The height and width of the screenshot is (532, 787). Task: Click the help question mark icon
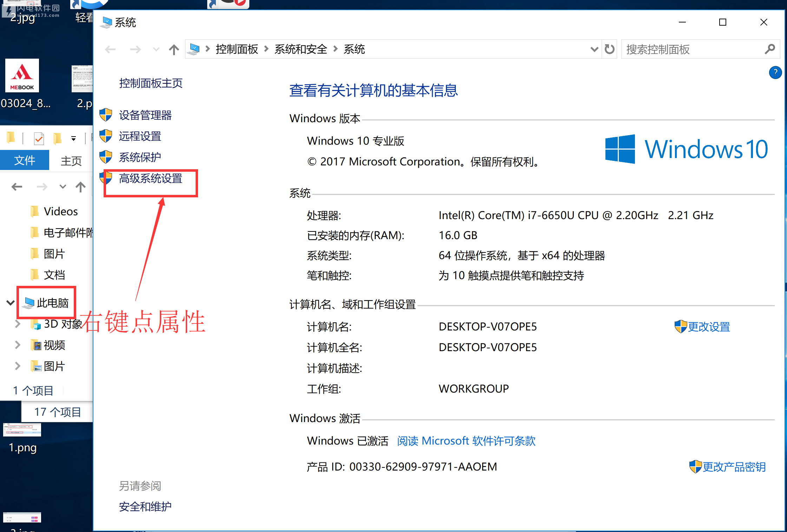[775, 73]
